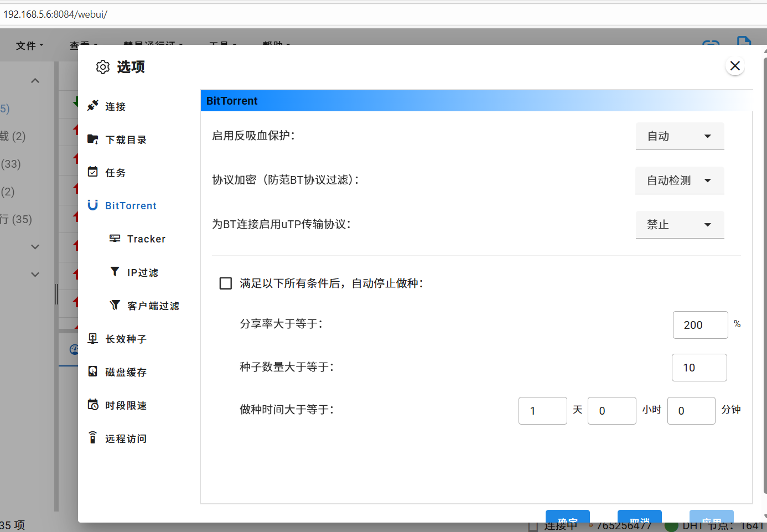This screenshot has height=532, width=767.
Task: Click the 连接 plug icon in sidebar
Action: coord(93,106)
